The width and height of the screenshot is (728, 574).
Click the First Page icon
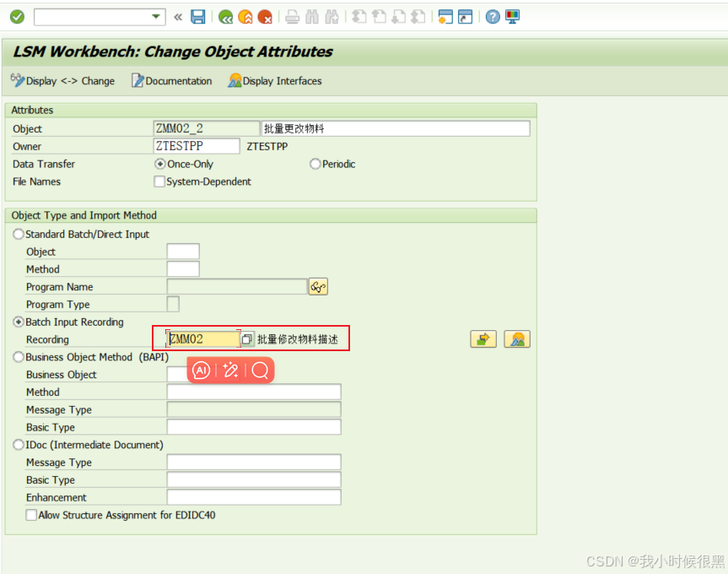[x=359, y=17]
